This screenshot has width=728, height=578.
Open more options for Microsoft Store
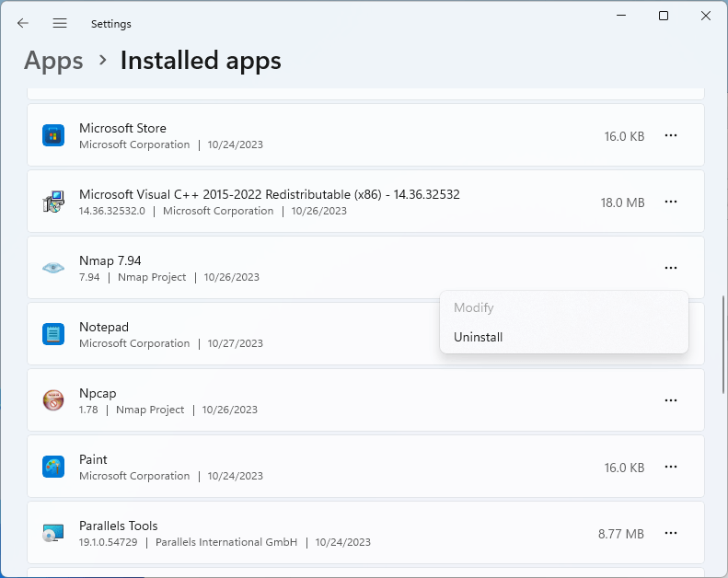point(671,135)
